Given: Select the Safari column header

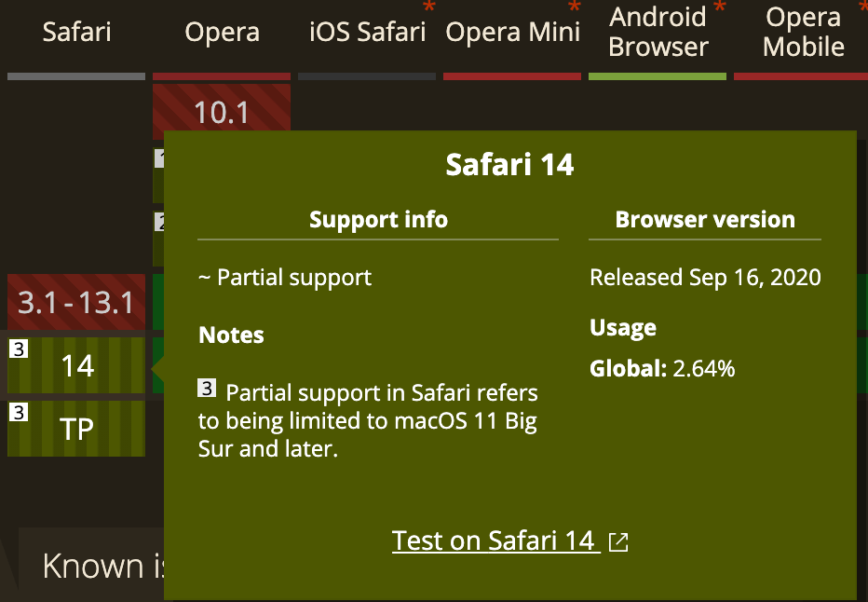Looking at the screenshot, I should (x=75, y=31).
